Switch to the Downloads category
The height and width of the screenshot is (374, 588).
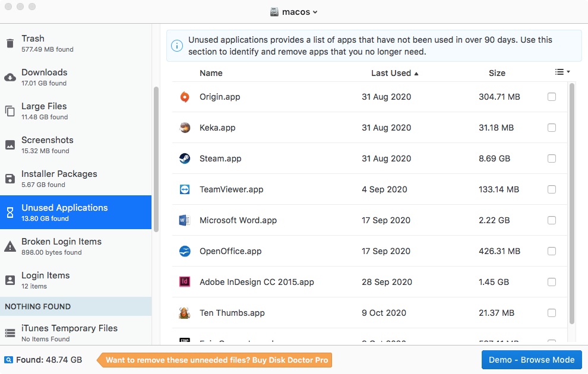[76, 77]
